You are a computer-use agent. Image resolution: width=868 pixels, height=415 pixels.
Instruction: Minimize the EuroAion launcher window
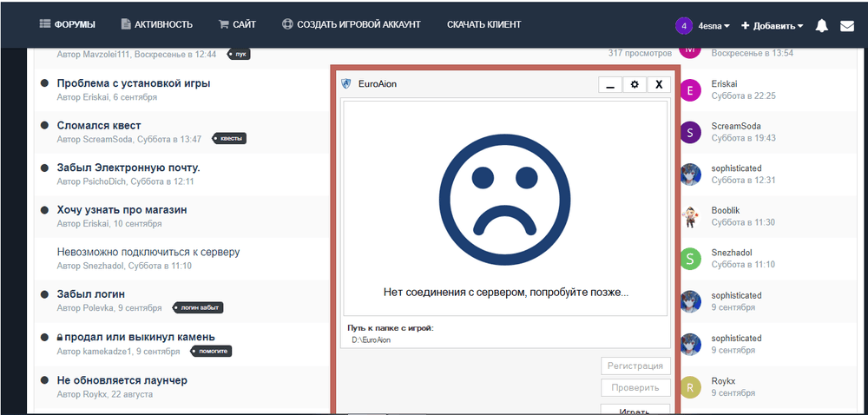coord(610,84)
